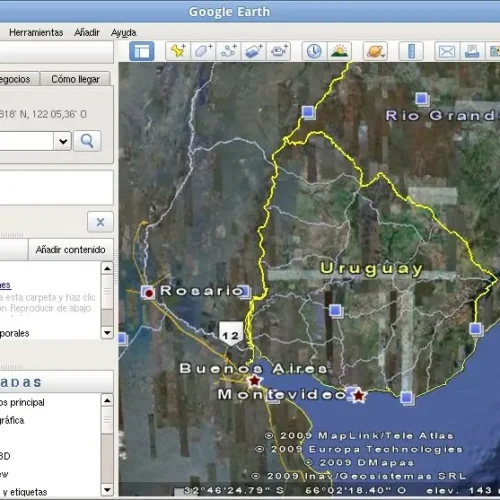Select the 'y etiquetas' layer row

pos(24,492)
